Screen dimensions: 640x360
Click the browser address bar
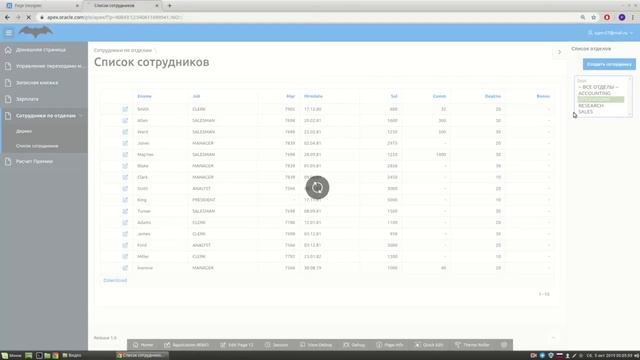306,17
